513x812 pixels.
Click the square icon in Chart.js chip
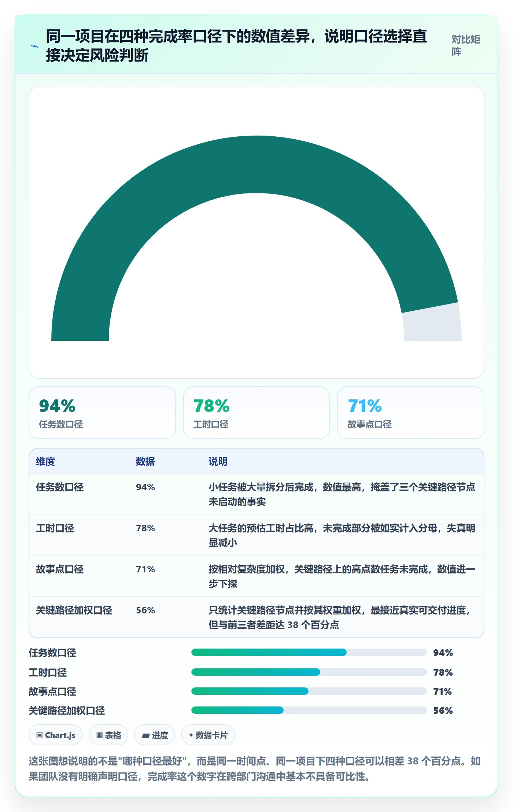[40, 735]
